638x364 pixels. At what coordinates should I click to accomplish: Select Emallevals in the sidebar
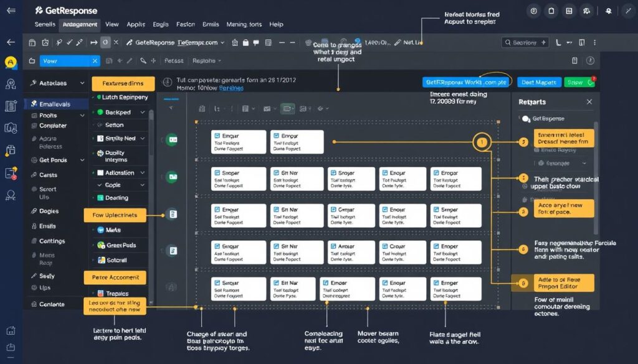[57, 104]
